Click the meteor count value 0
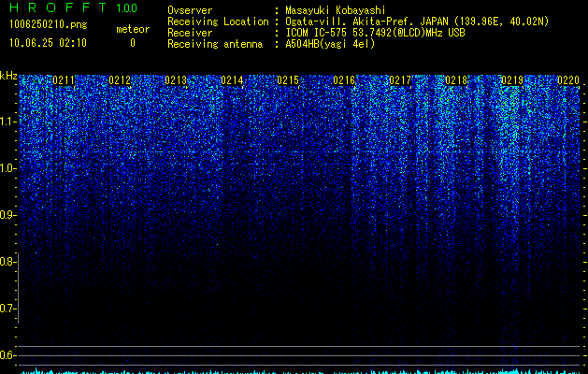Image resolution: width=588 pixels, height=374 pixels. click(133, 43)
